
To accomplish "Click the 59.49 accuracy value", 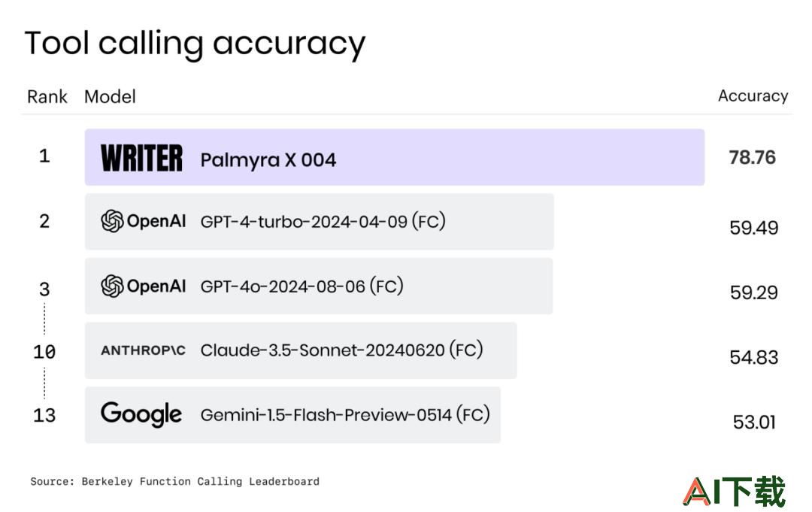I will pos(754,228).
